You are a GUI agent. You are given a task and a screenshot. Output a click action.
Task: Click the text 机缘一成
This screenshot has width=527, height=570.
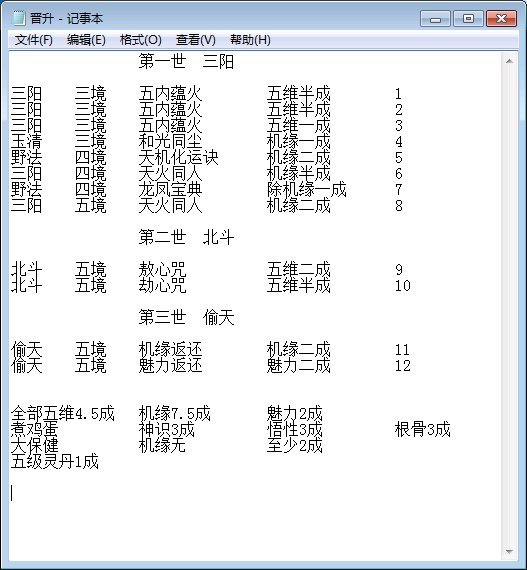[x=298, y=141]
